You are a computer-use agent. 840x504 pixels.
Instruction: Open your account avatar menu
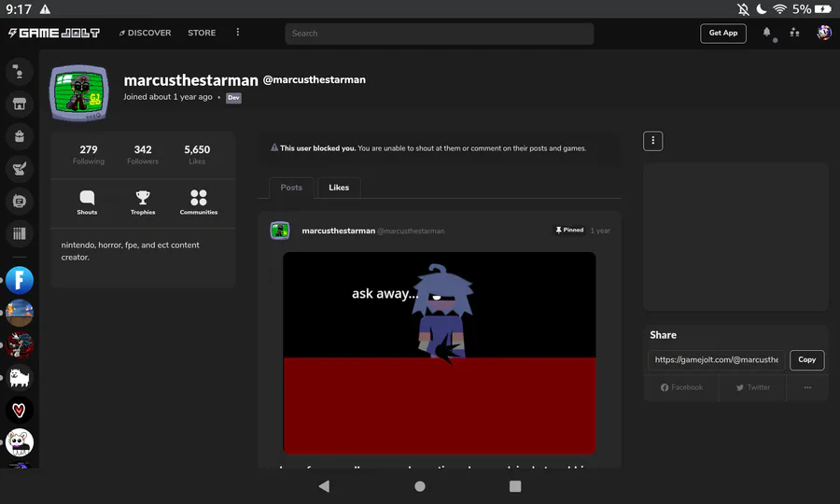(x=824, y=33)
